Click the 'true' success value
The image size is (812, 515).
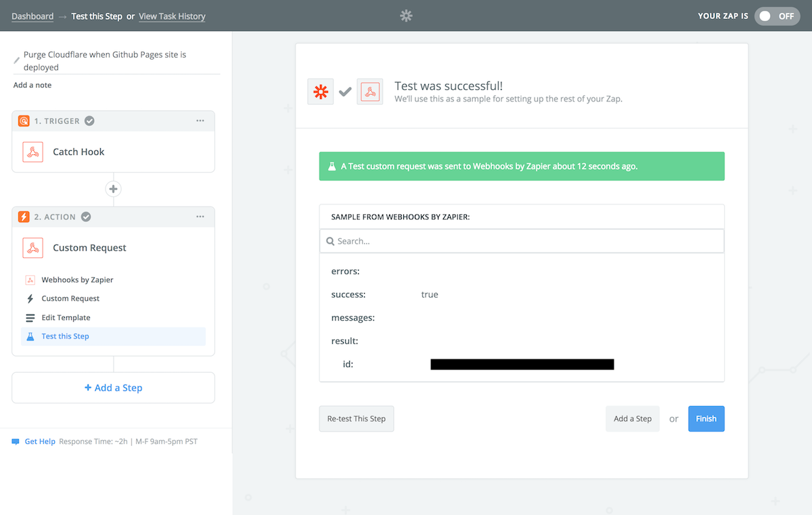[x=430, y=295]
